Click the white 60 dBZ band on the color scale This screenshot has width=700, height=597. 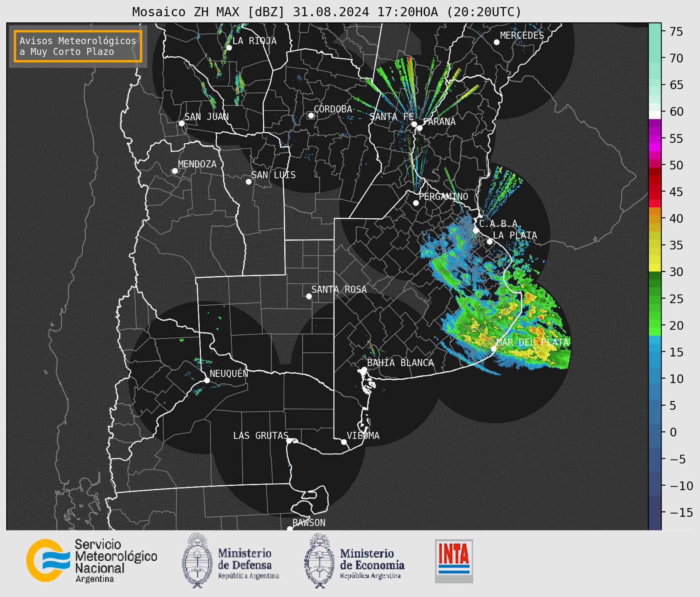[x=655, y=115]
